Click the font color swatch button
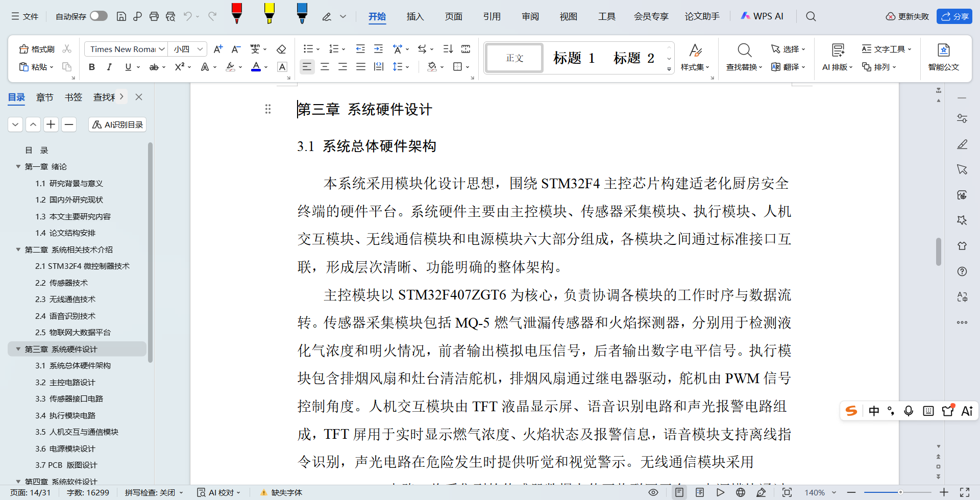Viewport: 980px width, 500px height. 256,67
